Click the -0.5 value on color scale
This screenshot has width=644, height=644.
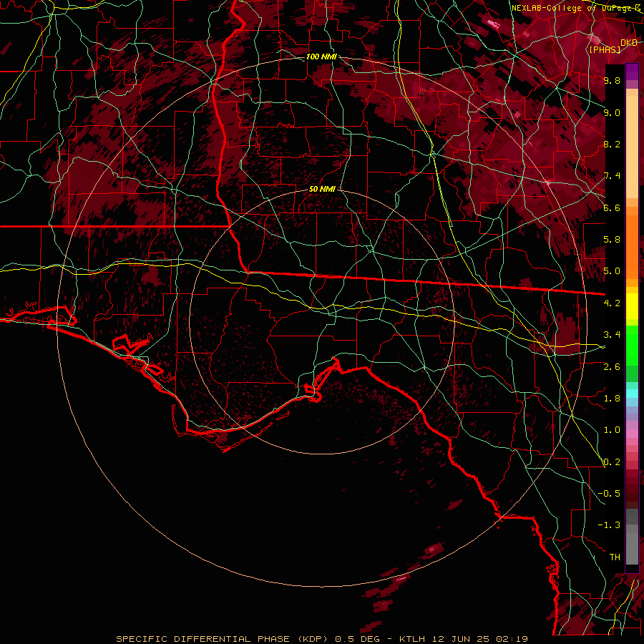coord(609,494)
